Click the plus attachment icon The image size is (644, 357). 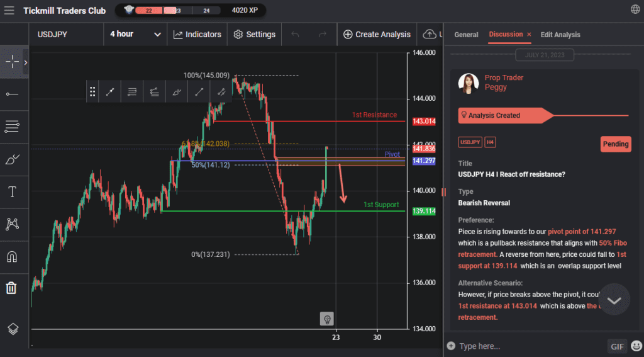451,346
